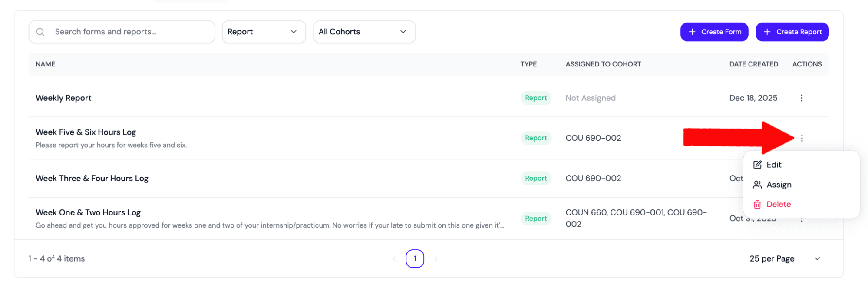Focus the Search forms and reports field
The image size is (868, 308).
click(x=130, y=32)
